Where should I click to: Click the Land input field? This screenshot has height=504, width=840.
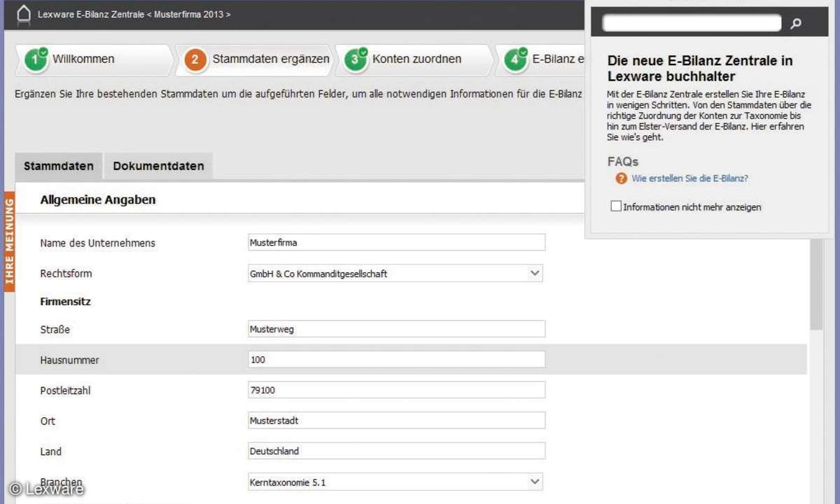(x=396, y=451)
